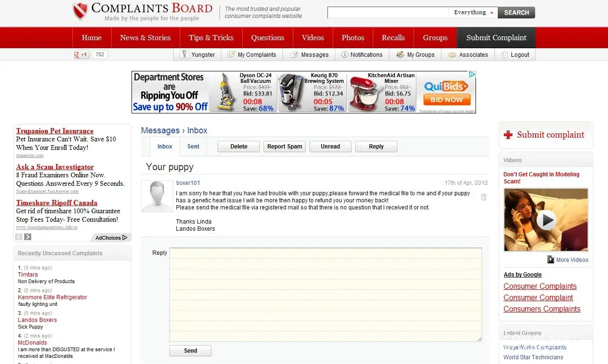
Task: Open the News & Stories menu
Action: [145, 38]
